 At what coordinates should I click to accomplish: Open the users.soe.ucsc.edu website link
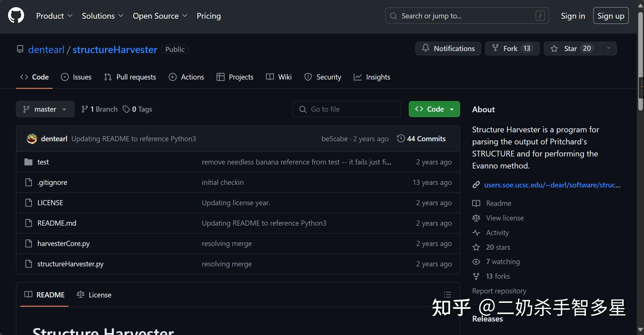pyautogui.click(x=552, y=185)
